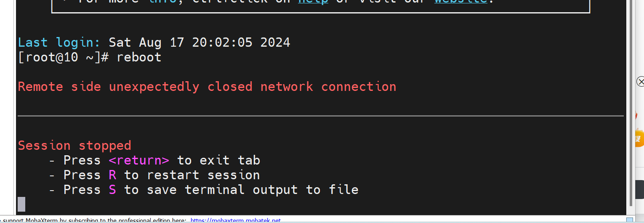Click the Remote side unexpectedly closed error text
Viewport: 644px width, 223px height.
click(207, 87)
